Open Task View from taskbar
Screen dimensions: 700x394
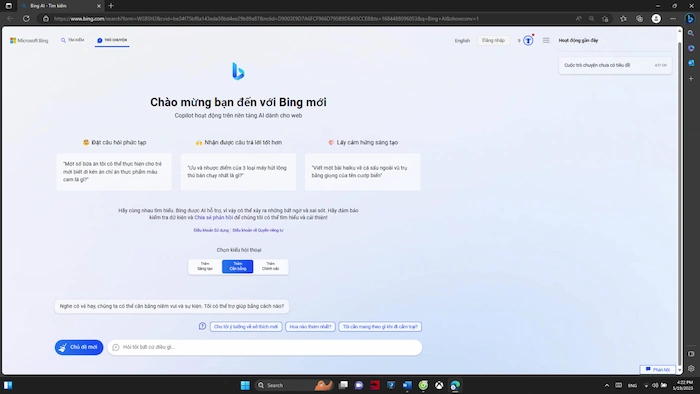click(x=343, y=385)
